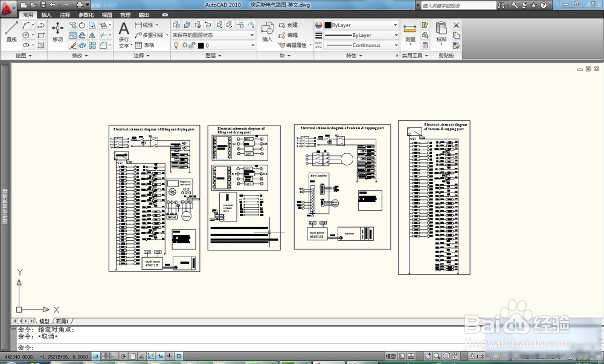Select the Rectangle tool in Draw panel

point(41,35)
